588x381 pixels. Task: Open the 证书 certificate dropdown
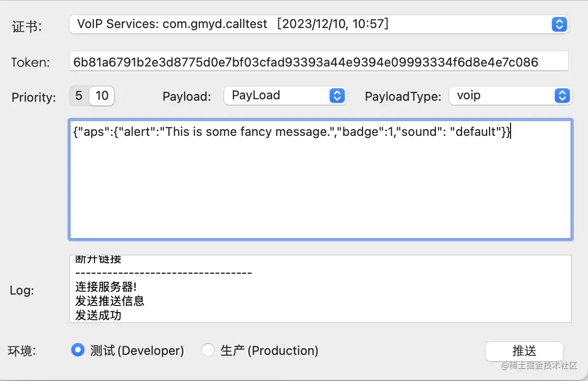point(285,24)
